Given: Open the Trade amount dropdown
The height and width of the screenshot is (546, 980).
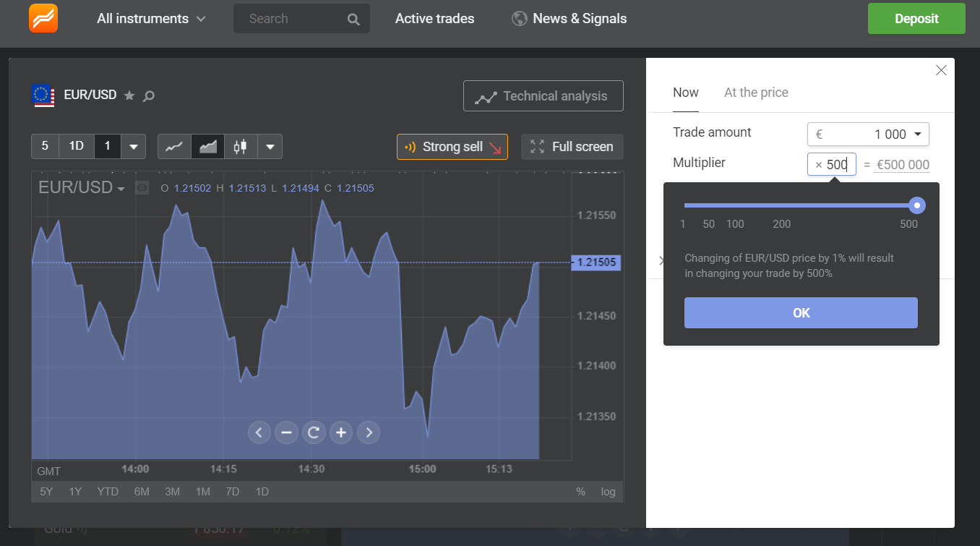Looking at the screenshot, I should tap(868, 135).
